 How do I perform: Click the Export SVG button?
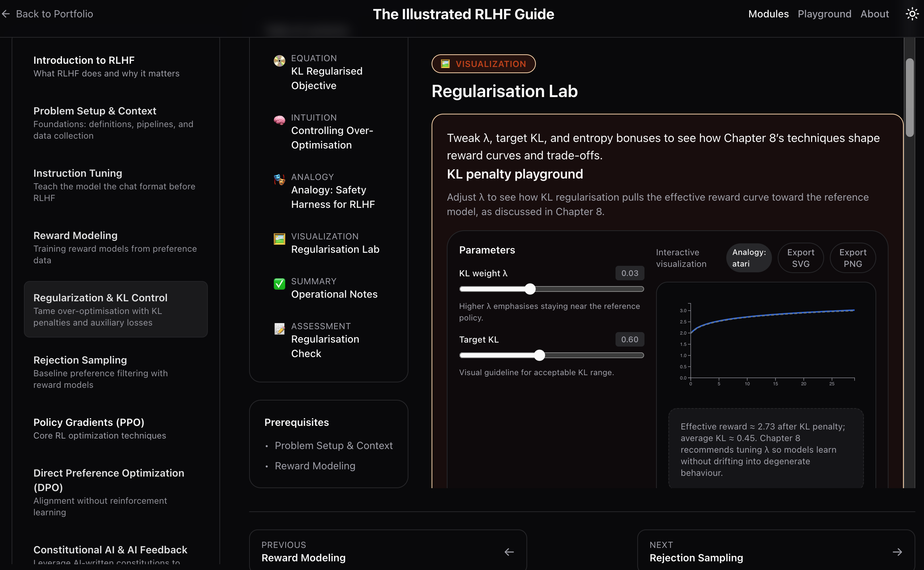point(801,258)
